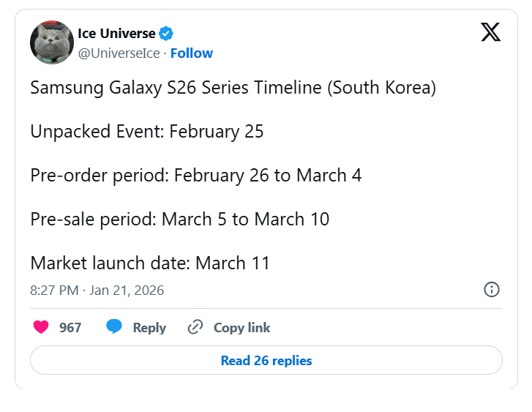Click the Pre-order period line of tweet
The width and height of the screenshot is (532, 412).
[x=195, y=176]
